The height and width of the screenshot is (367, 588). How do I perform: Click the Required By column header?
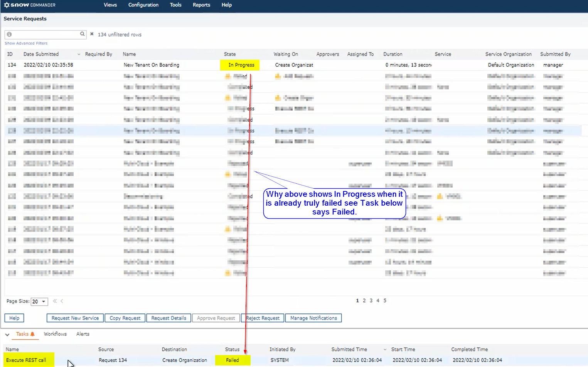click(99, 54)
